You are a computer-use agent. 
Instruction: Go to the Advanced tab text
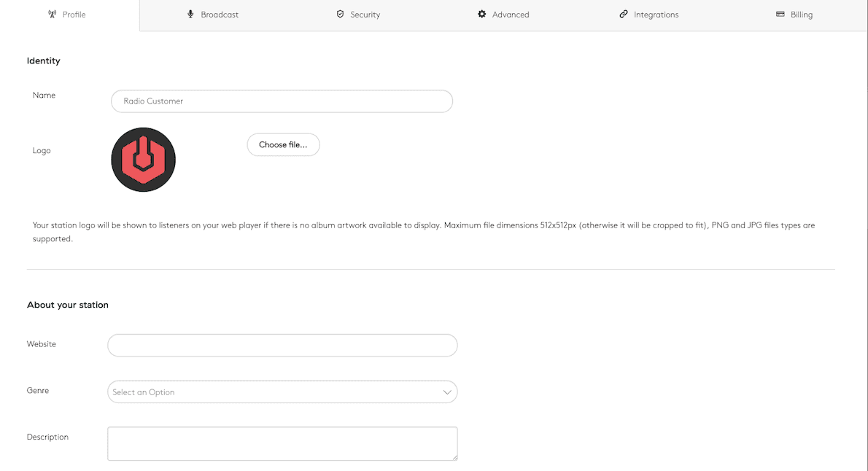coord(511,15)
